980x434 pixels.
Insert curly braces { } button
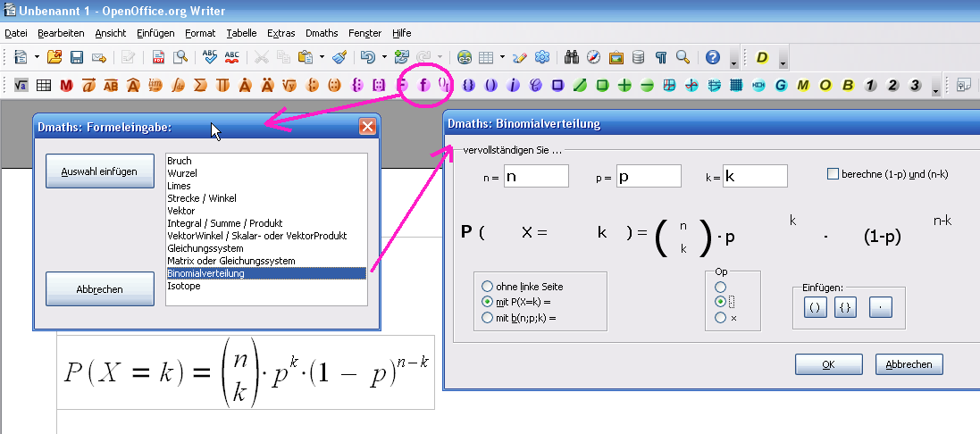[x=845, y=307]
